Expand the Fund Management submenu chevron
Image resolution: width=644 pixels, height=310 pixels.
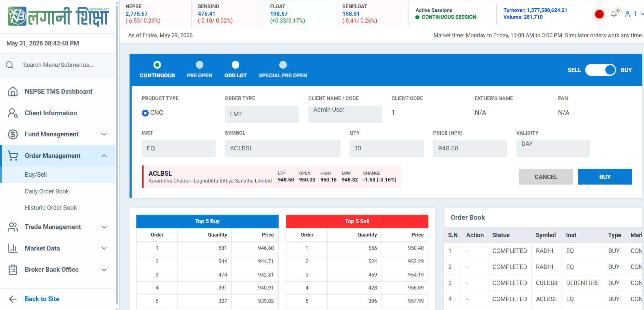pos(104,134)
